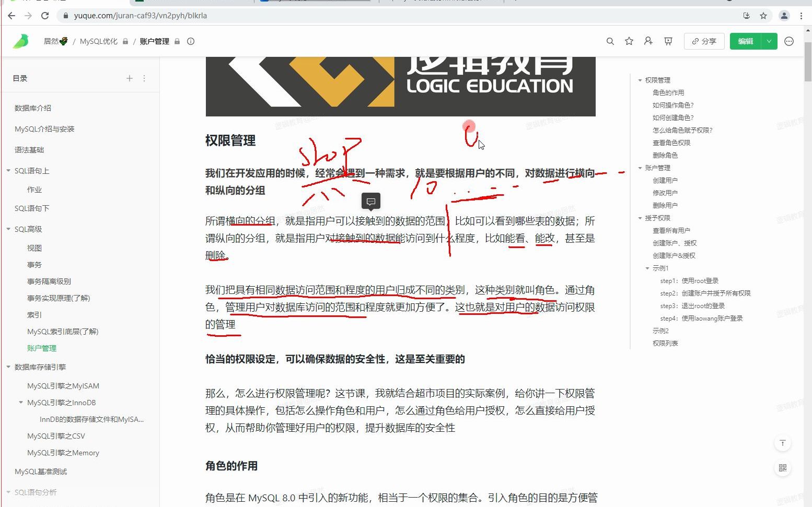Jump to step1: 使用root登录 in outline

(x=689, y=281)
